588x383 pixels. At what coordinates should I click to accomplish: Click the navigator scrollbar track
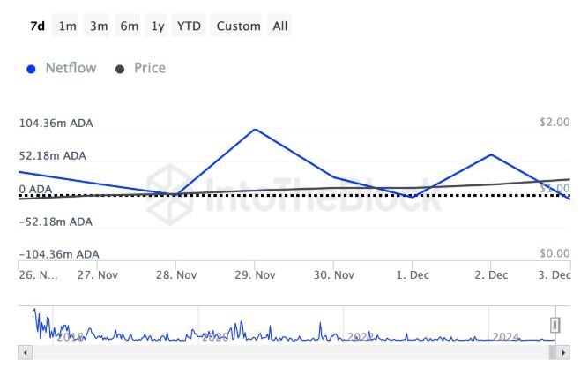coord(291,352)
